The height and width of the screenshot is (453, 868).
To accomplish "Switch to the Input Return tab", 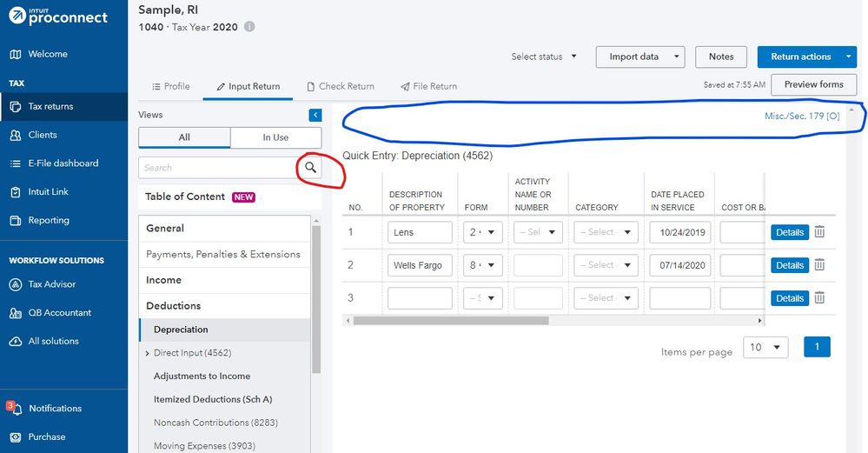I will (x=248, y=86).
